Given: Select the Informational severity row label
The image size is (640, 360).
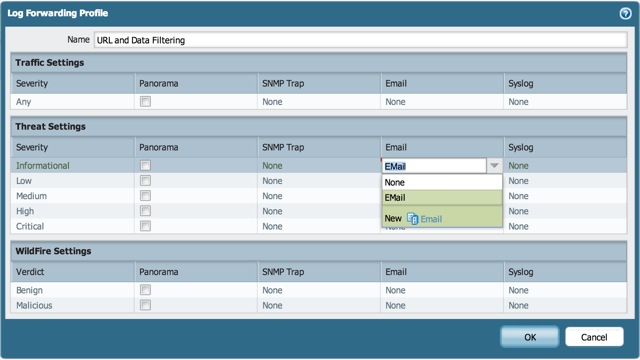Looking at the screenshot, I should coord(42,166).
